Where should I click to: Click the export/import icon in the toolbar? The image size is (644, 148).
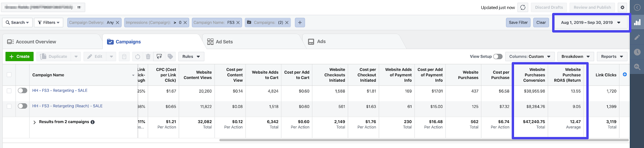pyautogui.click(x=159, y=57)
